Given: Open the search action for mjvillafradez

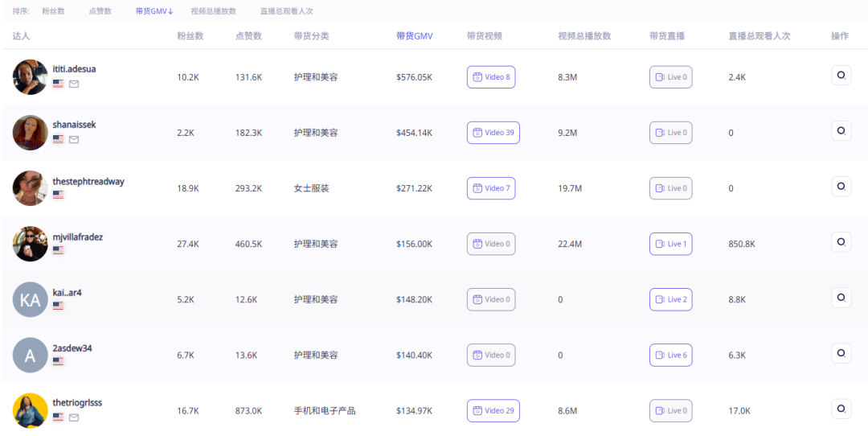Looking at the screenshot, I should tap(841, 242).
